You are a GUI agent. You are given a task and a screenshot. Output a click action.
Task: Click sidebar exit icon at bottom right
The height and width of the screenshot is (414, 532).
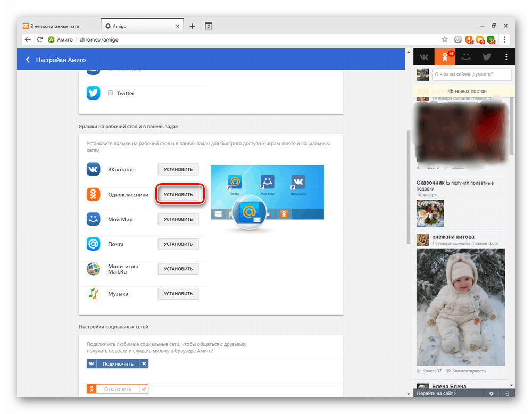pos(507,394)
